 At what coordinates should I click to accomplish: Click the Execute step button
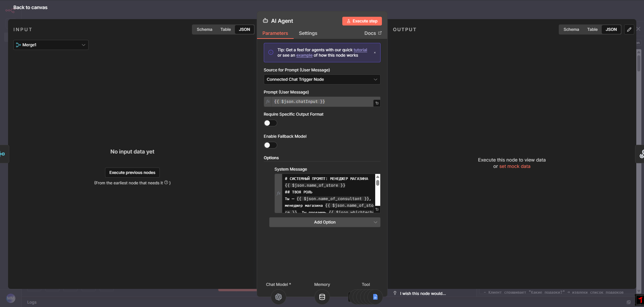[x=362, y=21]
